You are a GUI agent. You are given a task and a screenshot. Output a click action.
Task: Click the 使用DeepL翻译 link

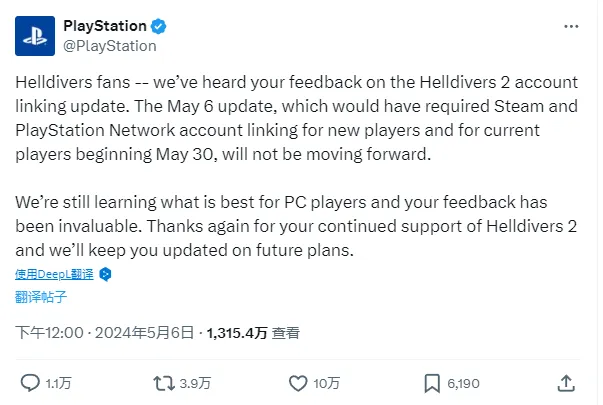[54, 273]
